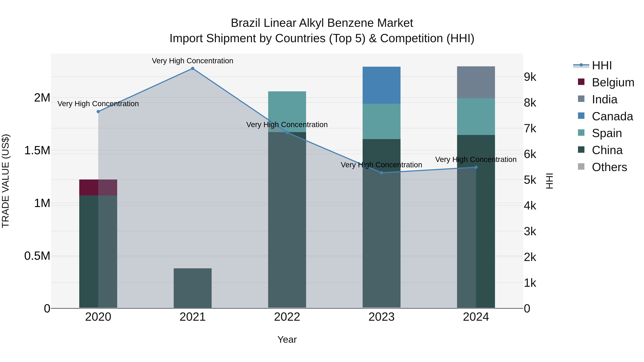This screenshot has height=362, width=644.
Task: Click the Belgium legend color swatch
Action: [x=581, y=82]
